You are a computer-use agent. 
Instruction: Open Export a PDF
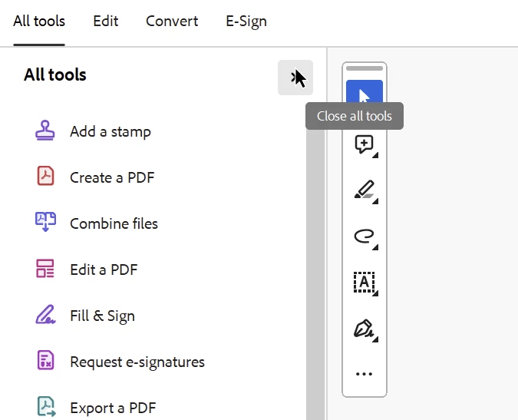point(113,408)
